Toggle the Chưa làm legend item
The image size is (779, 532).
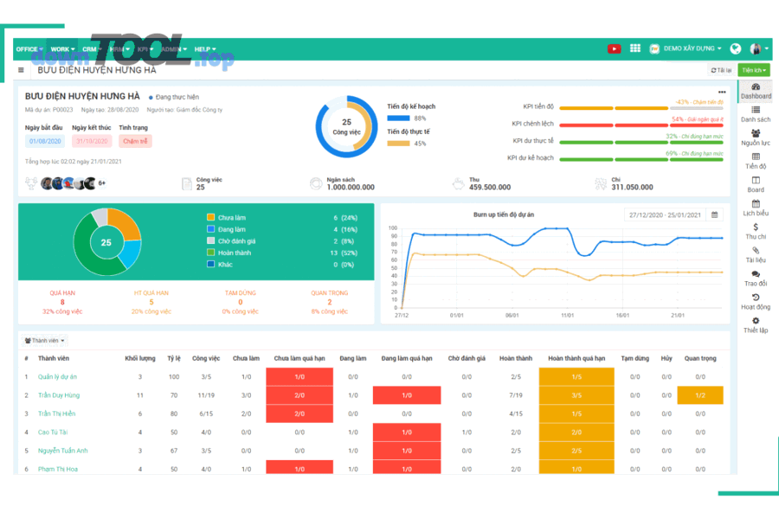[x=232, y=217]
